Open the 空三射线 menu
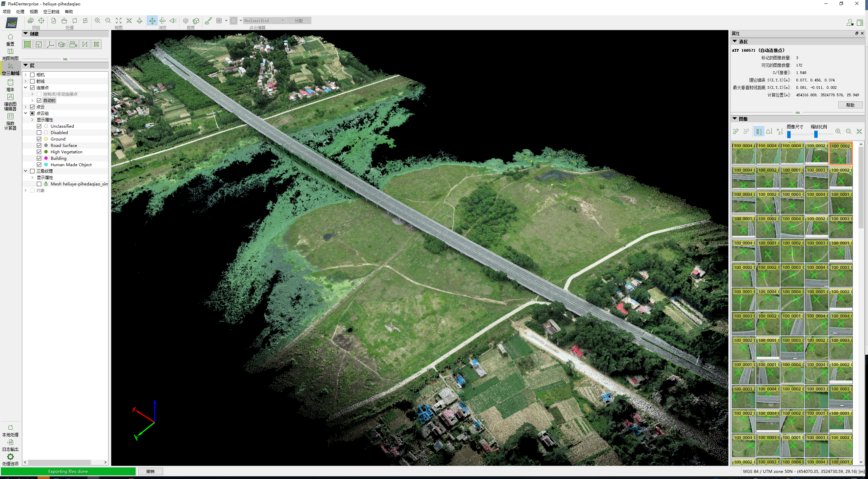Viewport: 868px width, 479px height. tap(51, 11)
